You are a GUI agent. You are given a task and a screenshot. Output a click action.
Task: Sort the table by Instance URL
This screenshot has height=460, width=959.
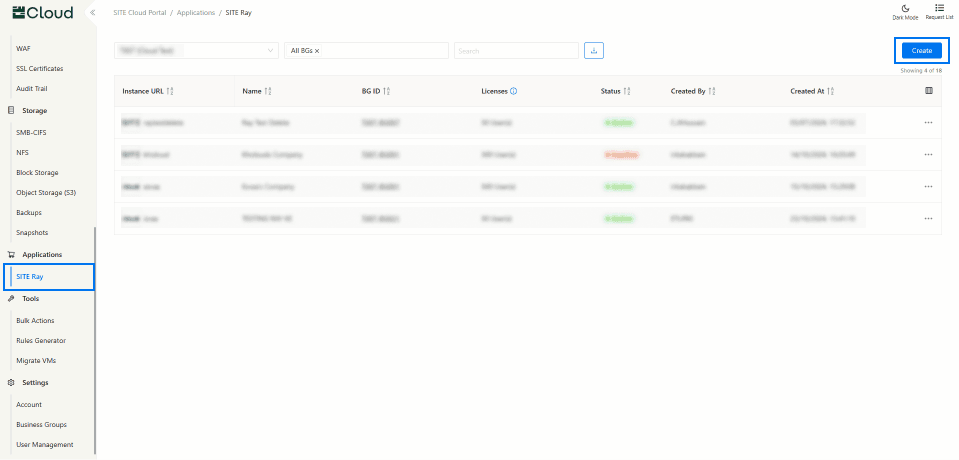pos(170,91)
